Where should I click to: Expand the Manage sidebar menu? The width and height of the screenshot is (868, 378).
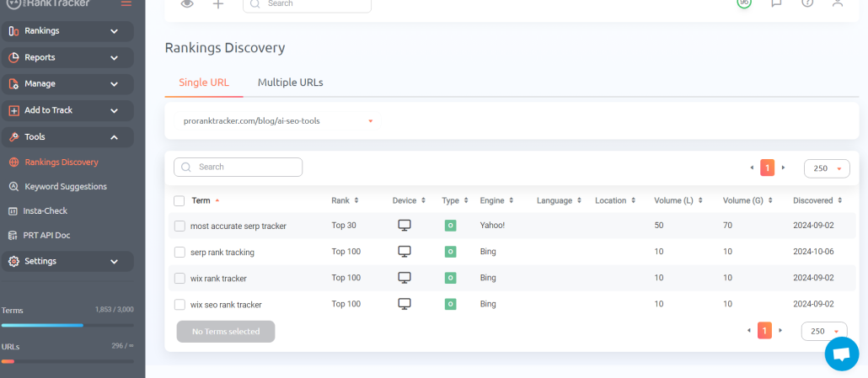coord(67,84)
